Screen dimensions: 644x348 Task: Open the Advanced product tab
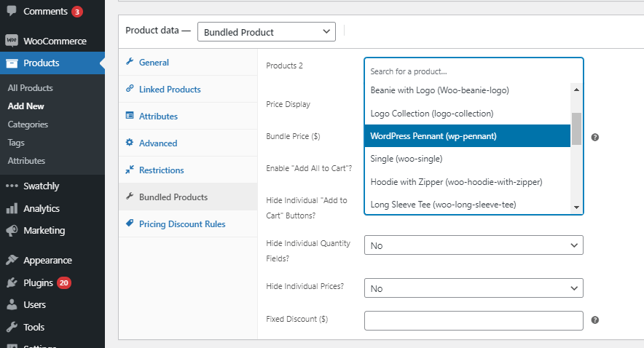tap(188, 143)
